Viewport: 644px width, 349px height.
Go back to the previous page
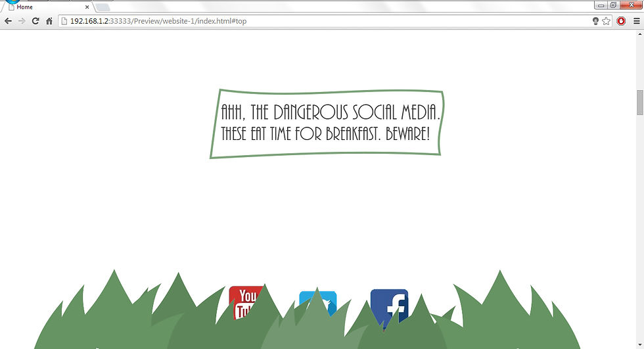8,21
